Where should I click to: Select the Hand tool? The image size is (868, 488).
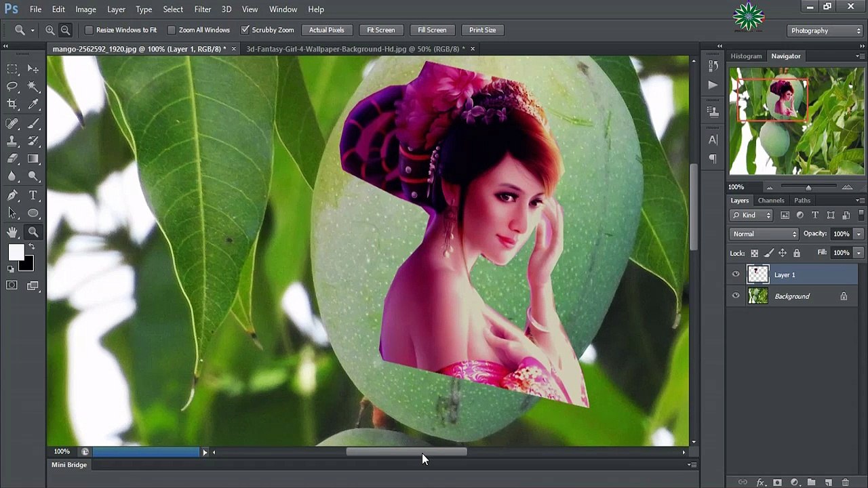[12, 232]
